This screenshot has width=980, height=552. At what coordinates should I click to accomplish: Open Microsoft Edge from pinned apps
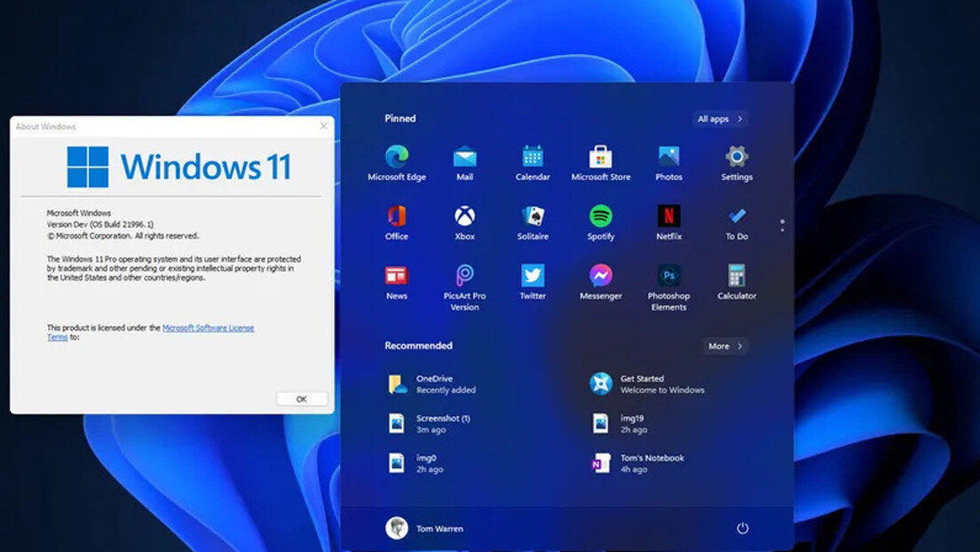point(396,162)
